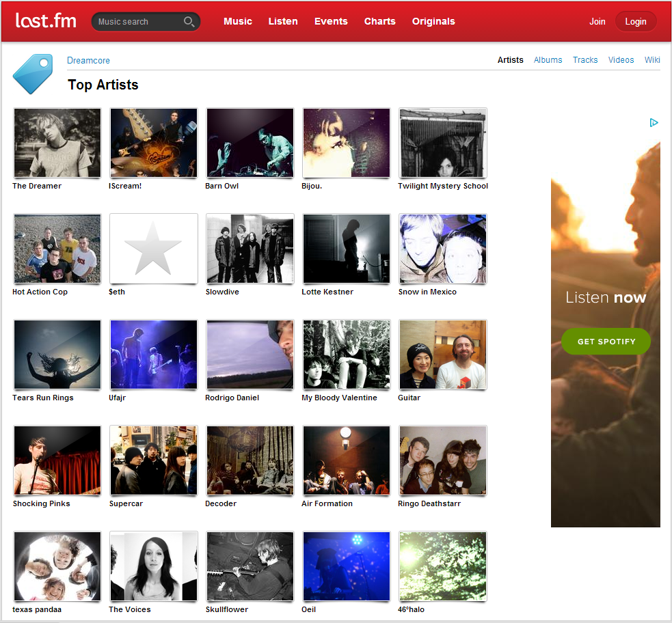Screen dimensions: 672x623
Task: Open Lotte Kestner artist image
Action: [347, 249]
